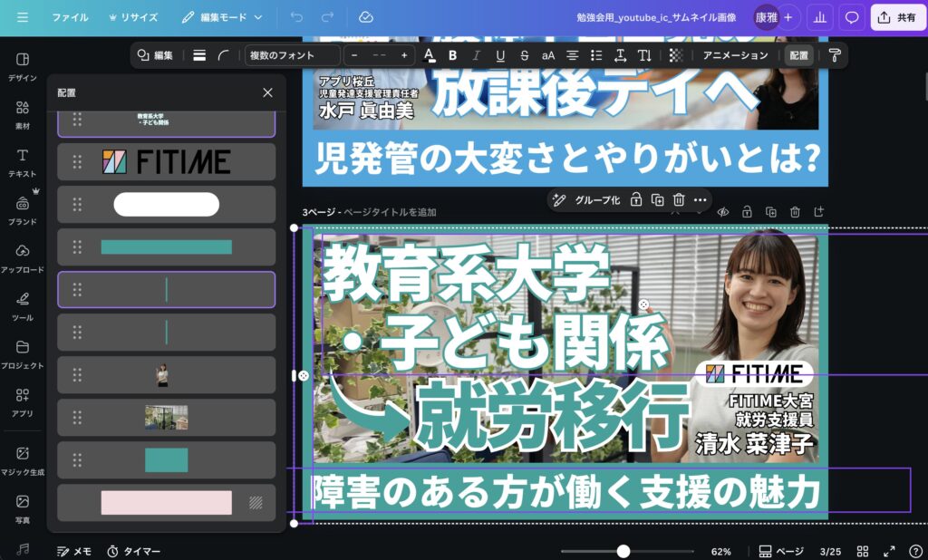Click the trash icon in floating selection toolbar
Screen dimensions: 928x560
(679, 199)
